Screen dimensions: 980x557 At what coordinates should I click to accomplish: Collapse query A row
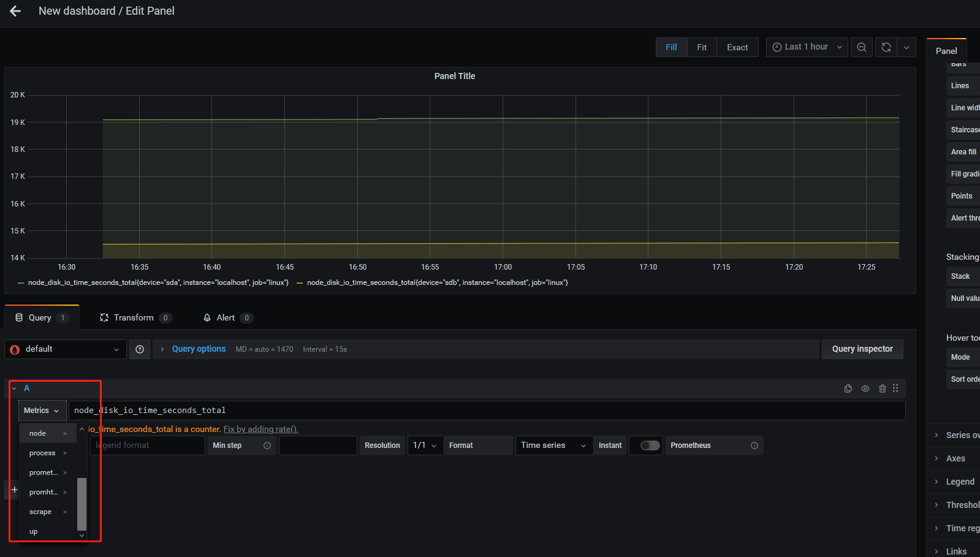14,388
